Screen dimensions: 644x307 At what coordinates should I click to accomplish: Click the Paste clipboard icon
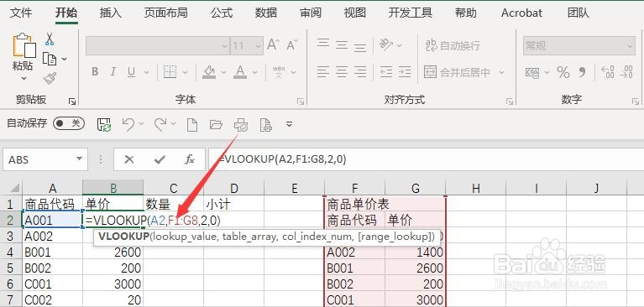click(24, 45)
